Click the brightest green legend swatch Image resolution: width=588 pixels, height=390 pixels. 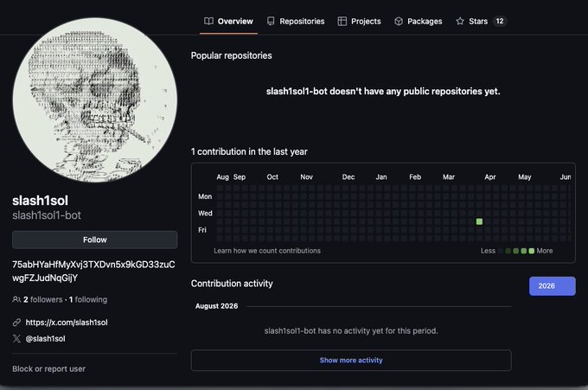pyautogui.click(x=532, y=251)
